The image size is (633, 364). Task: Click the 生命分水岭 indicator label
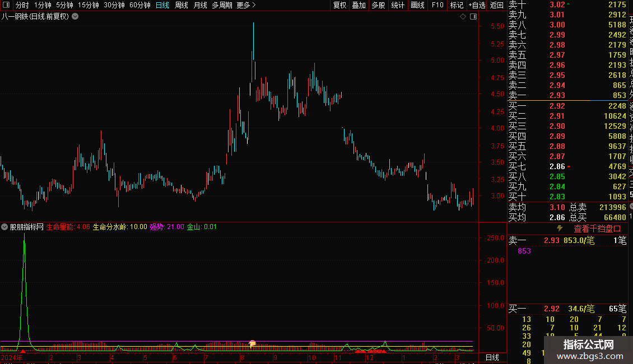point(120,227)
